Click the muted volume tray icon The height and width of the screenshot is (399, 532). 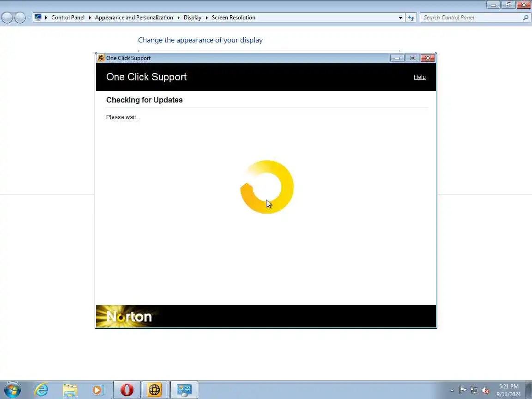(x=485, y=391)
